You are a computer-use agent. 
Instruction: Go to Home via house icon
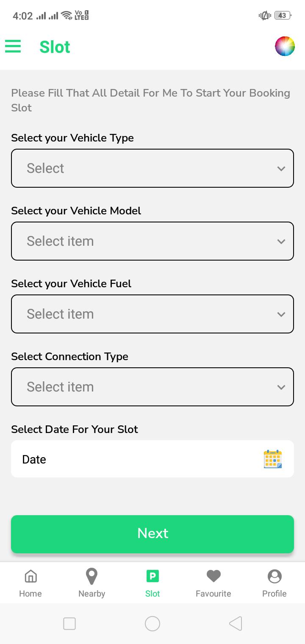(x=30, y=576)
